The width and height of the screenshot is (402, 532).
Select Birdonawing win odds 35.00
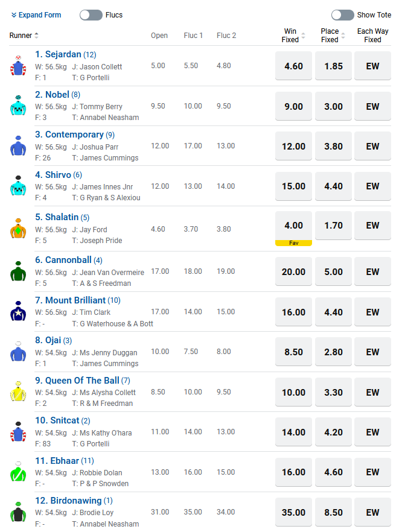pos(294,512)
